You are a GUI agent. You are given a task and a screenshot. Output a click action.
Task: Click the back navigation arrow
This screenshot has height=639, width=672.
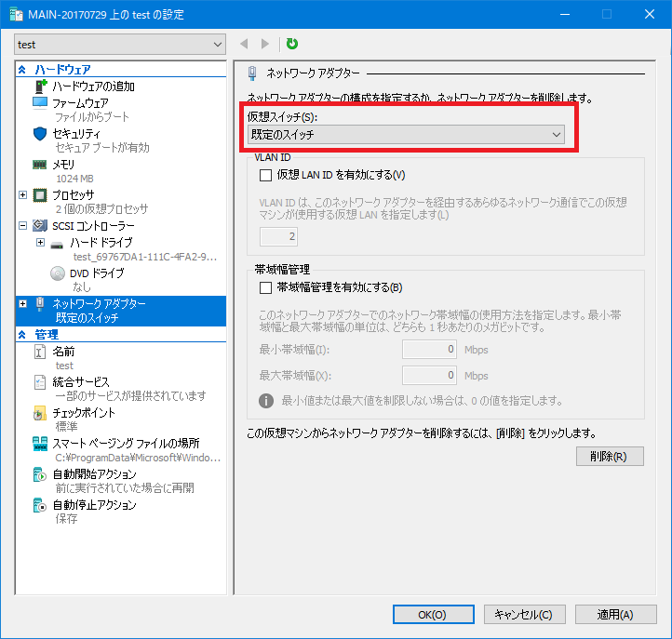click(x=244, y=44)
